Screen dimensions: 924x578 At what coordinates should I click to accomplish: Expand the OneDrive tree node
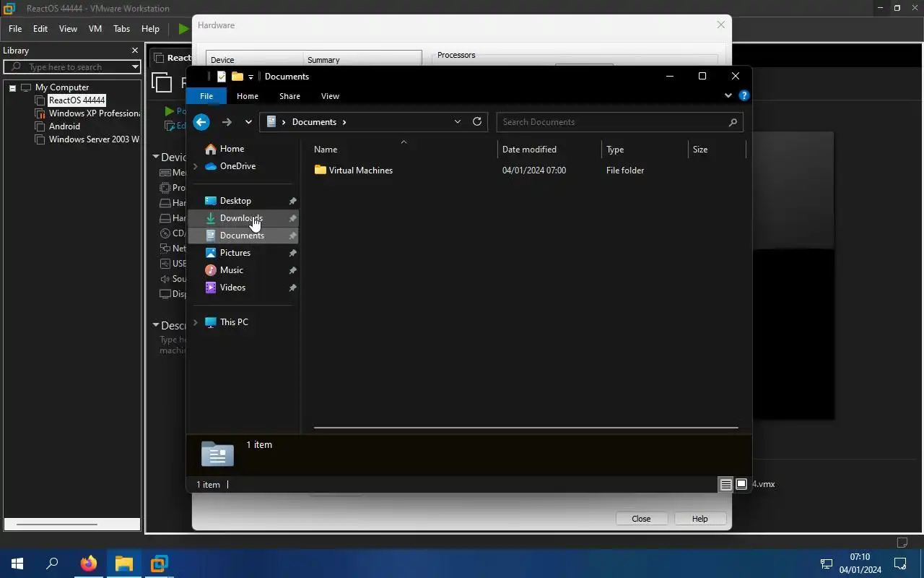coord(195,166)
